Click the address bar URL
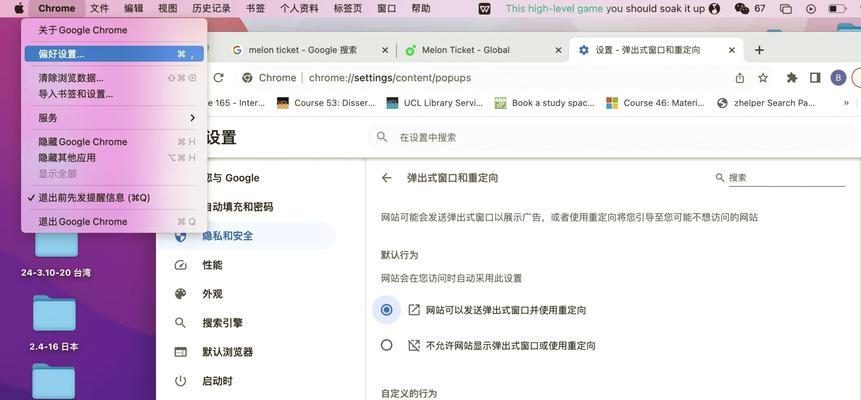The image size is (861, 400). pyautogui.click(x=390, y=78)
